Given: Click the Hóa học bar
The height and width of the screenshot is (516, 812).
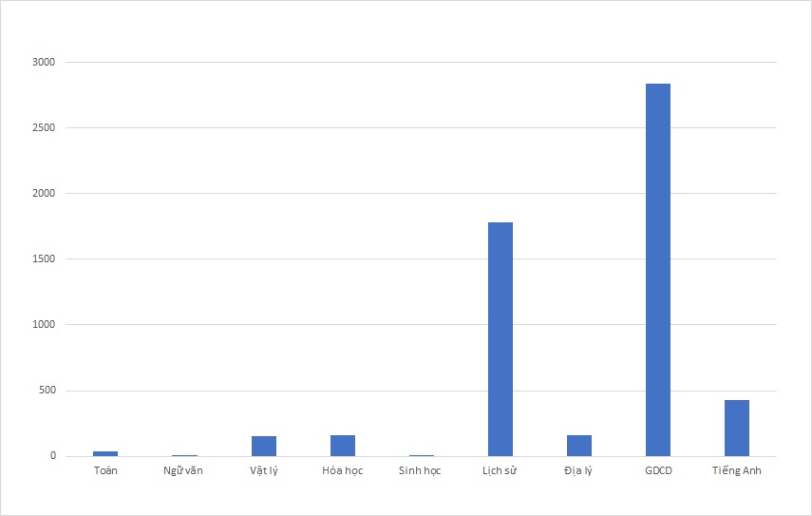Looking at the screenshot, I should [x=342, y=446].
